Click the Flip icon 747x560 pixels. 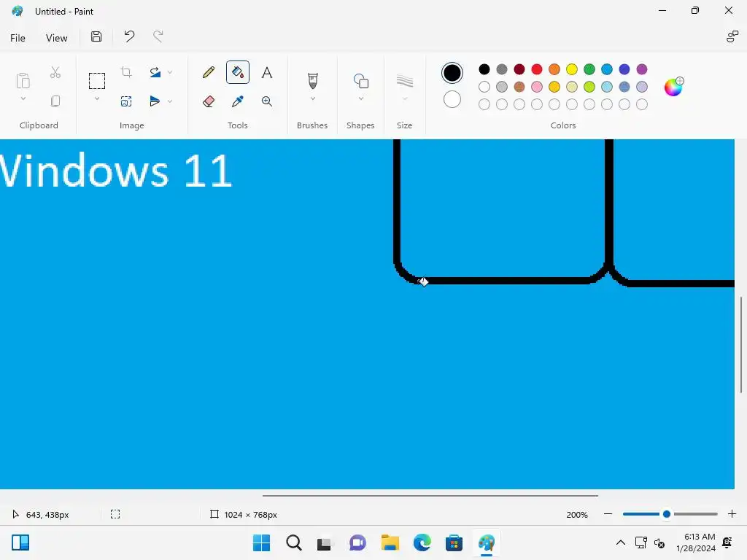tap(155, 101)
